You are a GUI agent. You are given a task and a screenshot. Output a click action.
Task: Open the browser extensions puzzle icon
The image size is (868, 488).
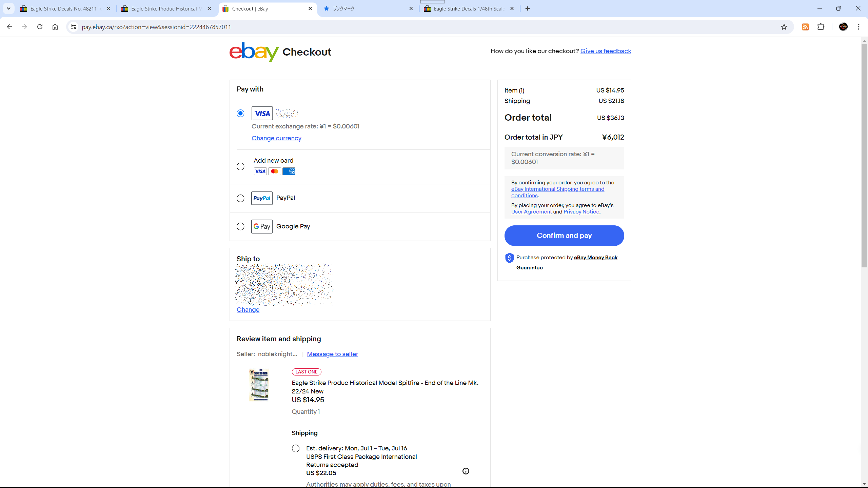[821, 27]
